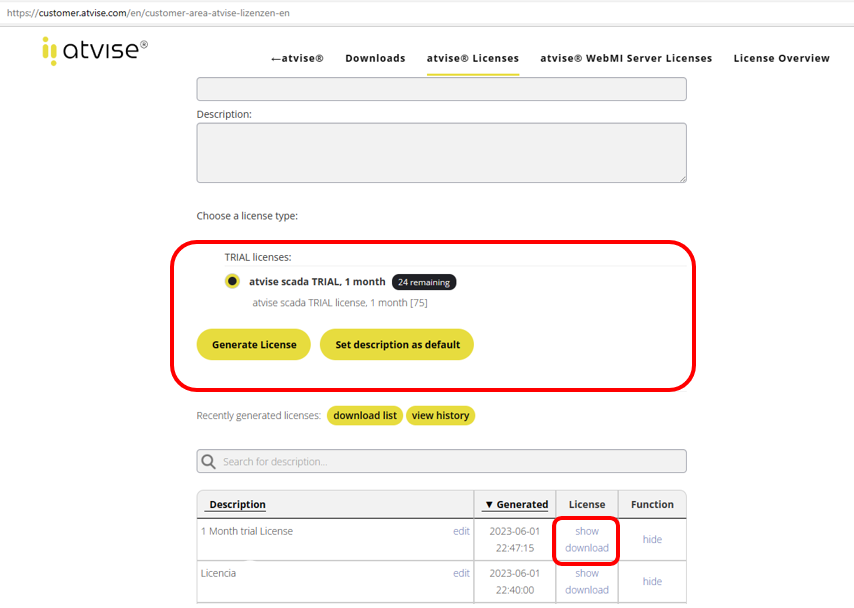The width and height of the screenshot is (854, 608).
Task: Click the Function column header
Action: coord(652,504)
